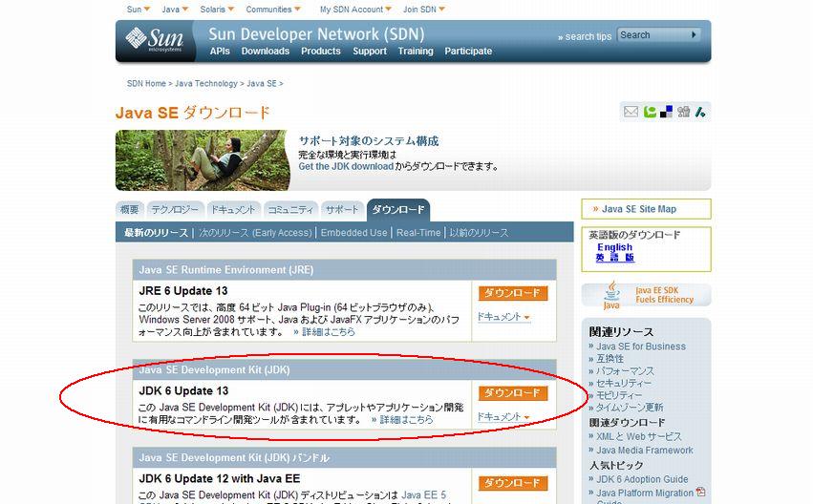Viewport: 813px width, 504px height.
Task: Click Get the JDK download link
Action: coord(346,166)
